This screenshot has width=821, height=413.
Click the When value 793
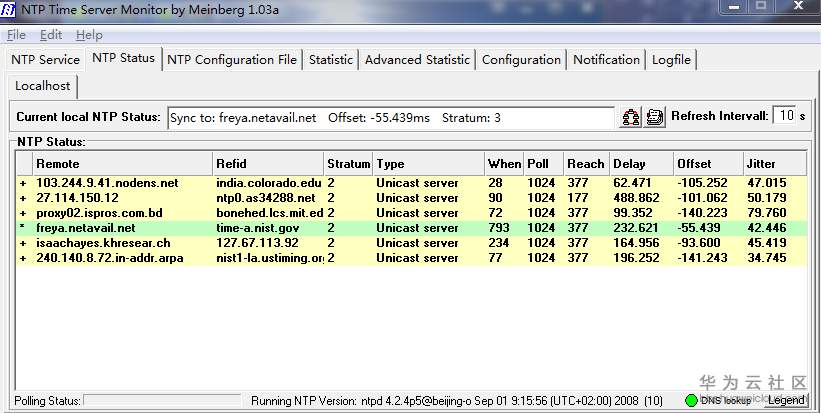click(498, 228)
